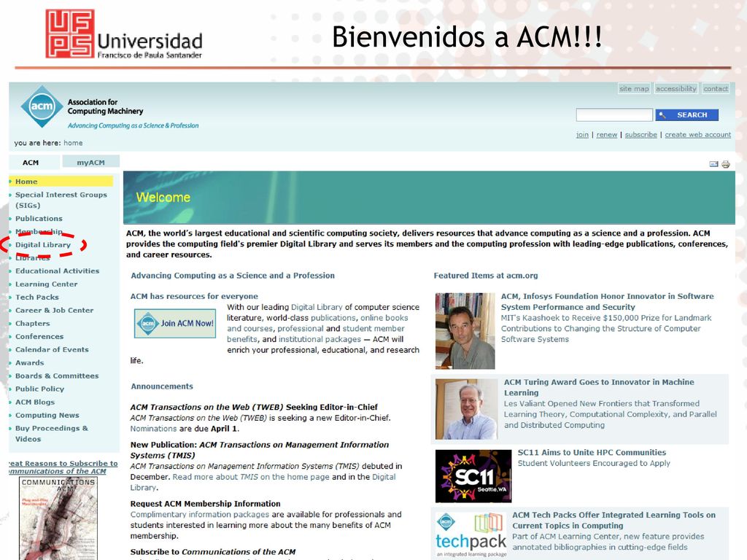Image resolution: width=747 pixels, height=560 pixels.
Task: Open Chapters in the sidebar
Action: (32, 323)
